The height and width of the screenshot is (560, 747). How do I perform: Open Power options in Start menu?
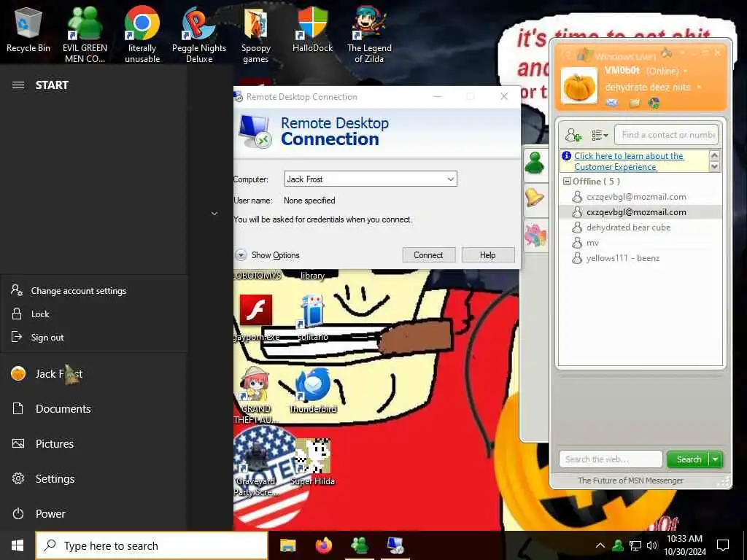tap(93, 514)
